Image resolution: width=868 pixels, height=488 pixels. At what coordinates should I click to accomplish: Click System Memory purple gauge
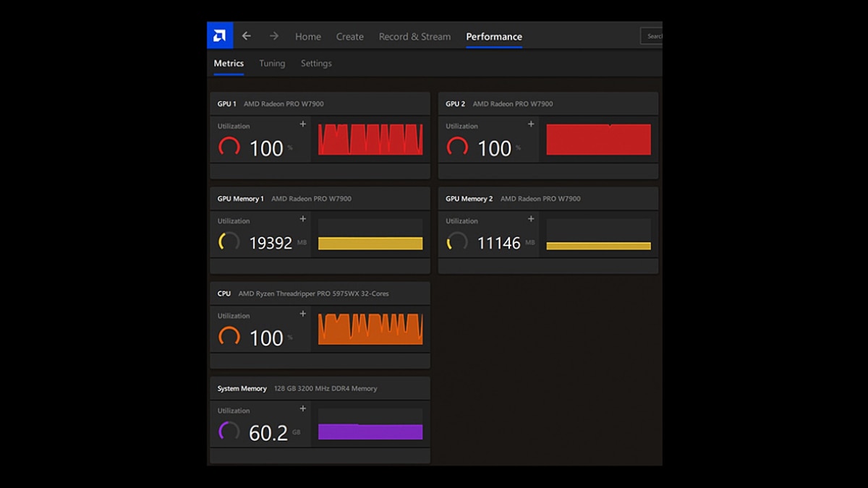point(229,432)
